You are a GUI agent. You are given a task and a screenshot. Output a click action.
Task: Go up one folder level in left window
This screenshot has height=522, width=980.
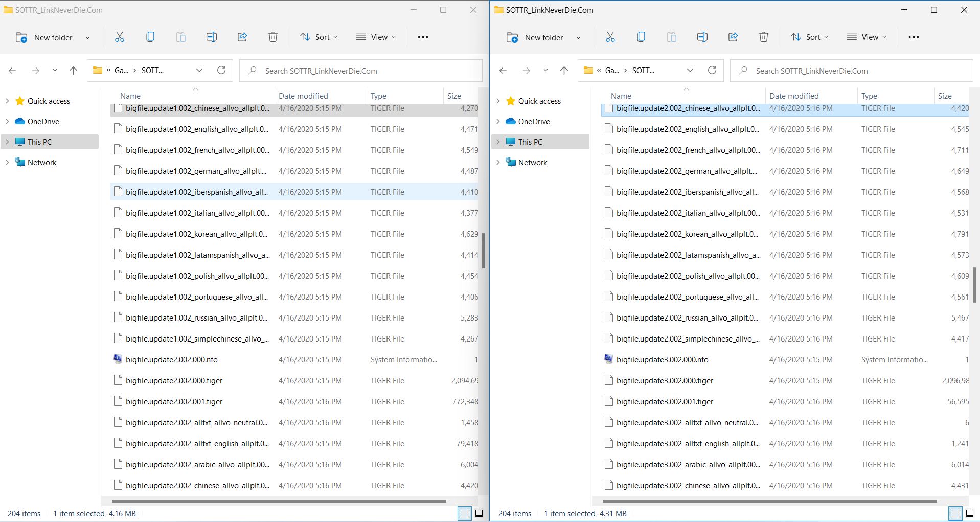tap(73, 71)
